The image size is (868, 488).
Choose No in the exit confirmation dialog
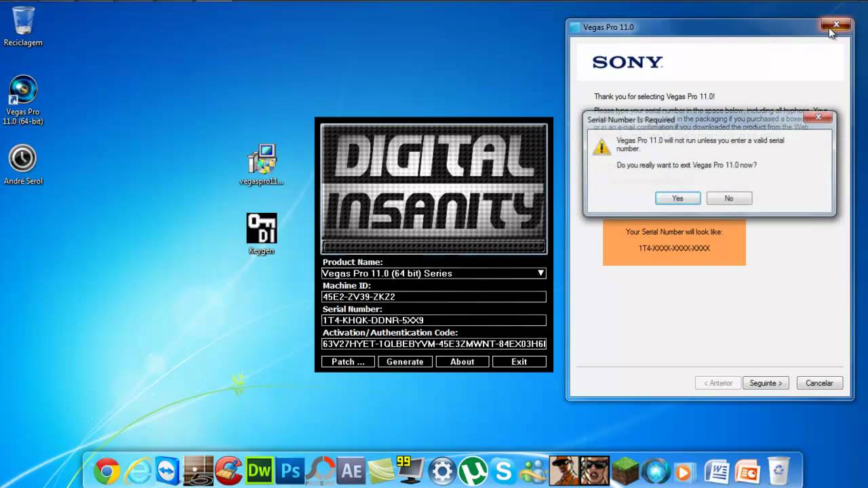[x=729, y=198]
